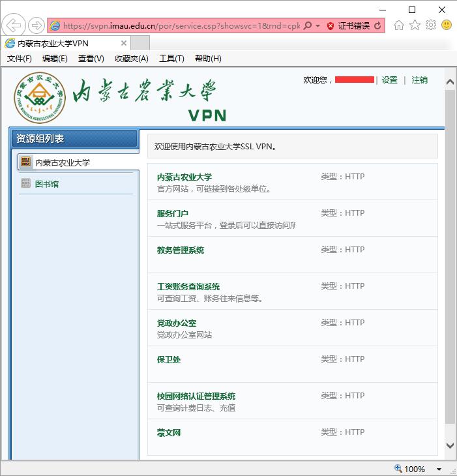Click the zoom magnifier icon in status bar
Image resolution: width=457 pixels, height=476 pixels.
click(x=398, y=468)
